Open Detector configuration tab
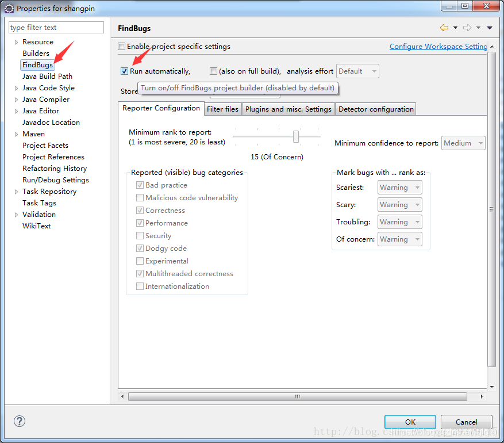Image resolution: width=504 pixels, height=443 pixels. click(376, 109)
